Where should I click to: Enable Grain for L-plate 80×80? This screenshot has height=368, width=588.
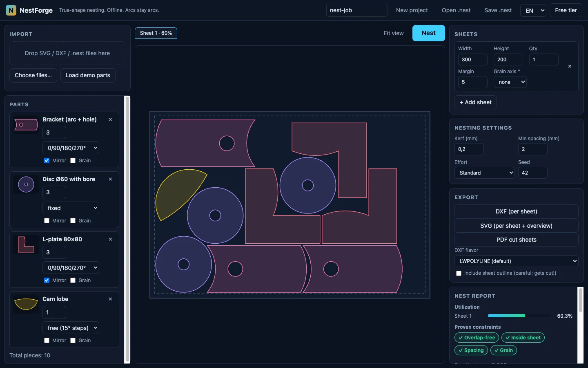pyautogui.click(x=73, y=280)
